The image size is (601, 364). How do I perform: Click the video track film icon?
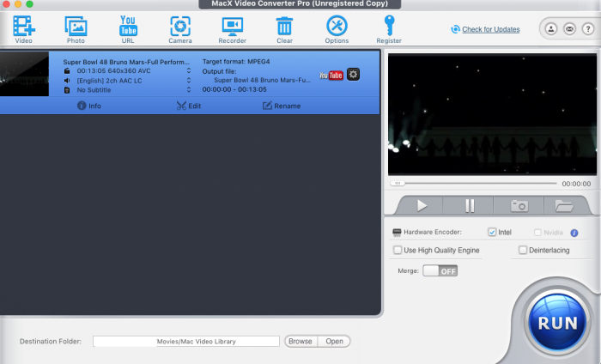[67, 71]
